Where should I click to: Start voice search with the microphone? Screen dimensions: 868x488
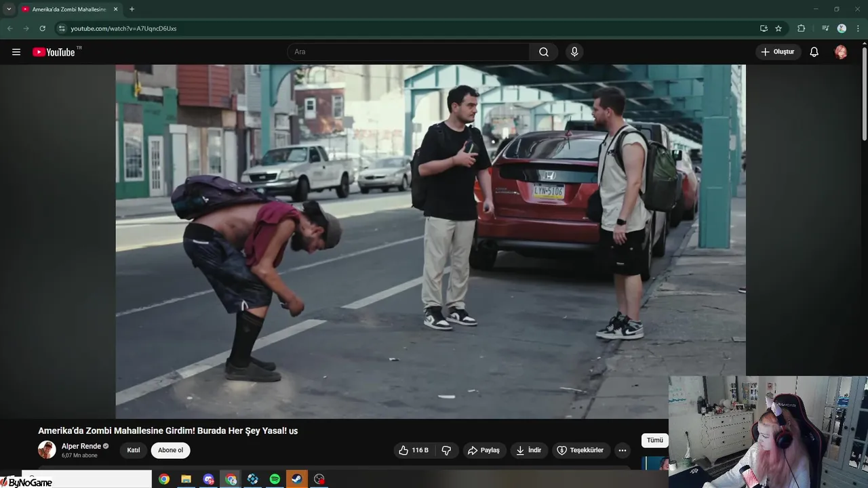point(574,52)
